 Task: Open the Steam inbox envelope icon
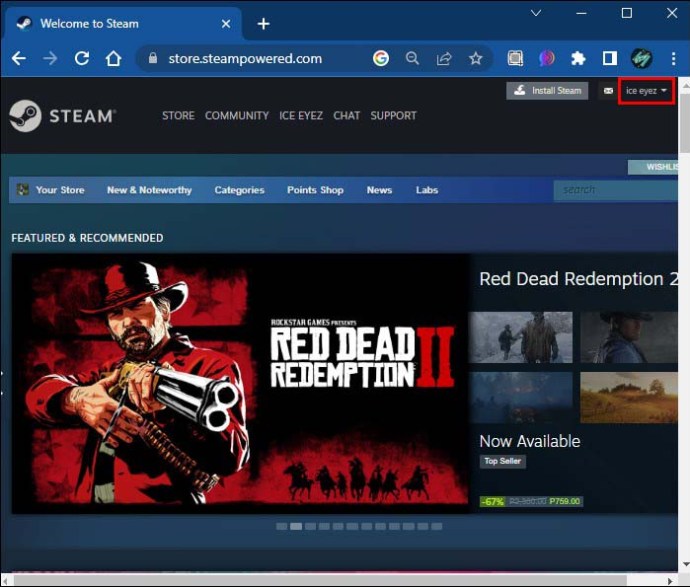pos(608,91)
